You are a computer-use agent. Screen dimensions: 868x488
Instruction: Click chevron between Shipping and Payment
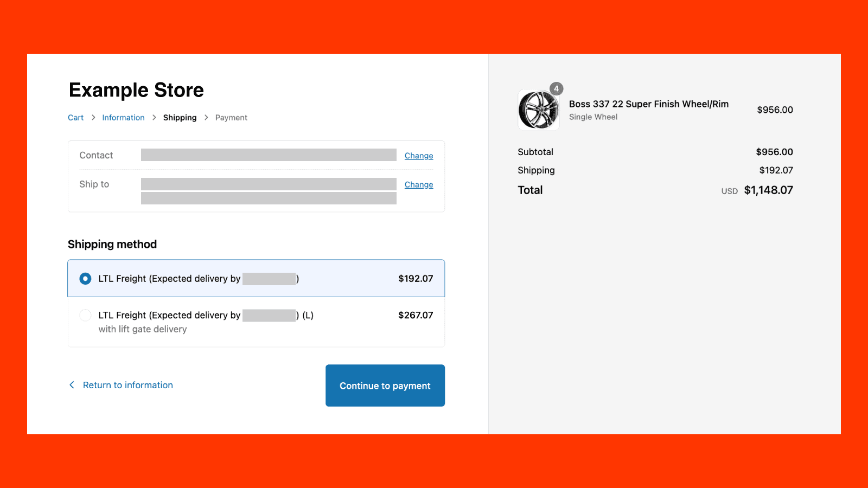click(206, 118)
